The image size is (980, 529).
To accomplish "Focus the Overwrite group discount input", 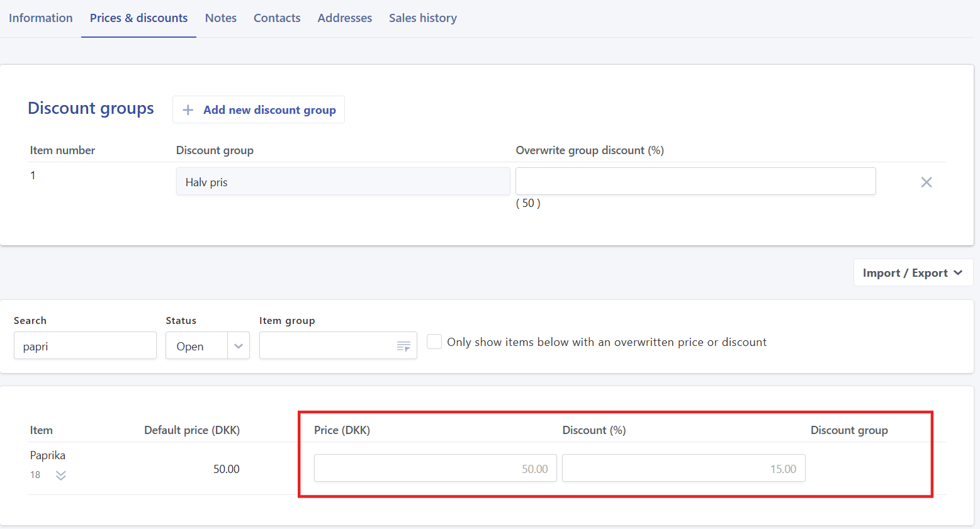I will pos(695,181).
